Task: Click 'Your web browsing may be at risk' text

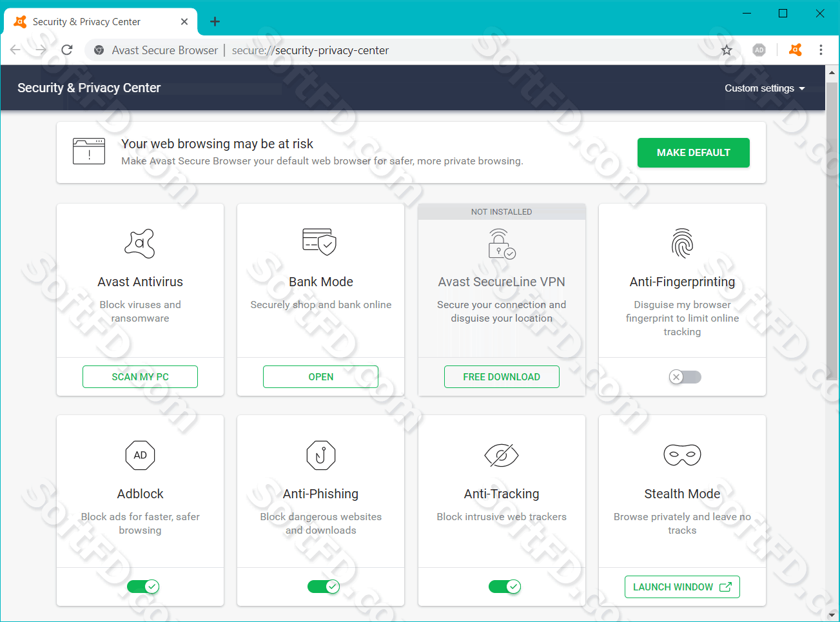Action: click(x=217, y=144)
